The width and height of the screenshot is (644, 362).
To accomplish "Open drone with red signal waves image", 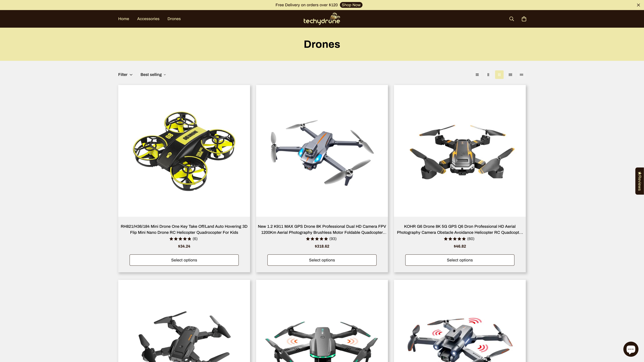I will (x=460, y=321).
